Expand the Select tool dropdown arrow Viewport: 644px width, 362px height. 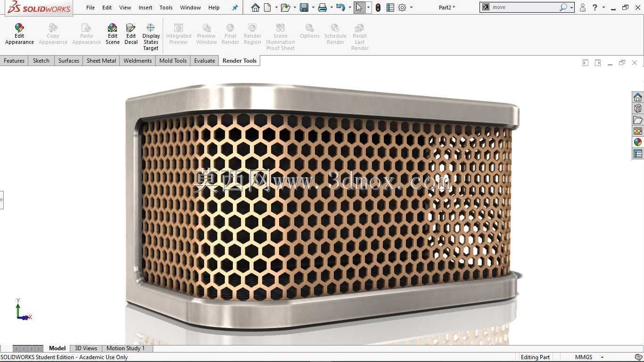(368, 8)
